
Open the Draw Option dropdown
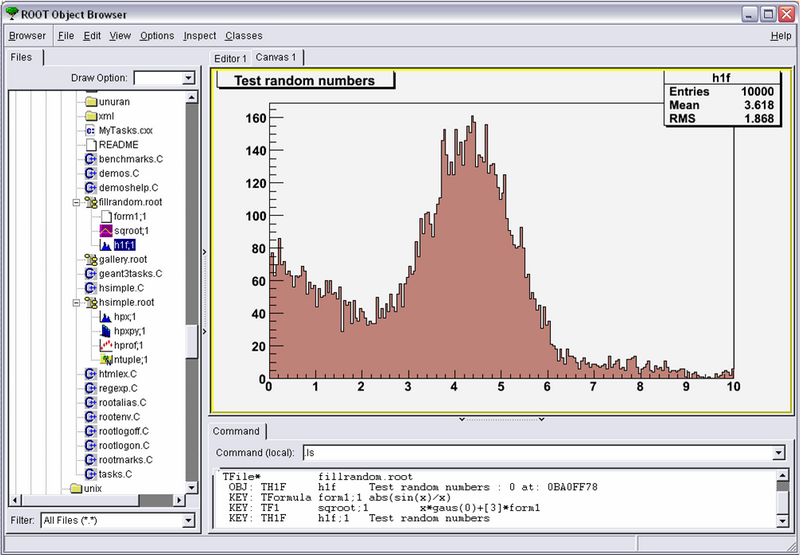coord(187,78)
